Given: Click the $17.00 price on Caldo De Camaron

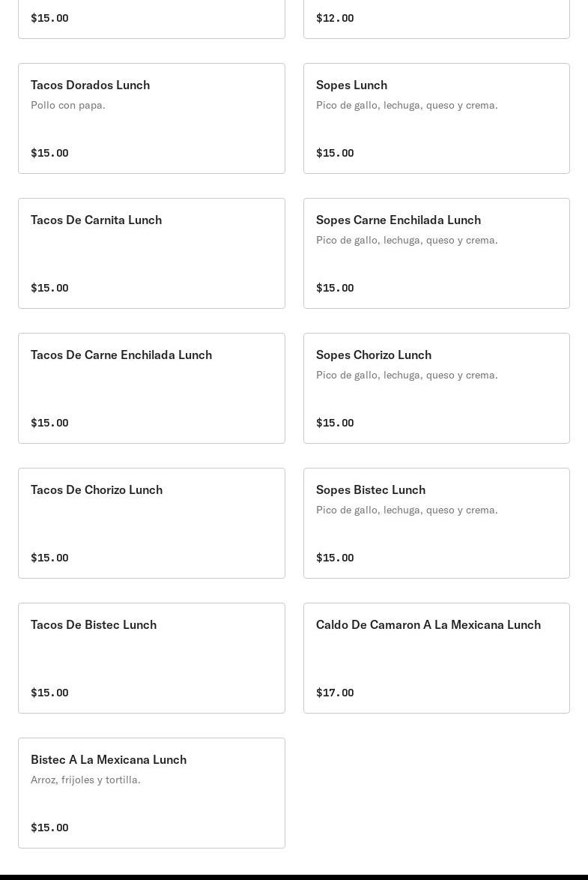Looking at the screenshot, I should [x=335, y=693].
